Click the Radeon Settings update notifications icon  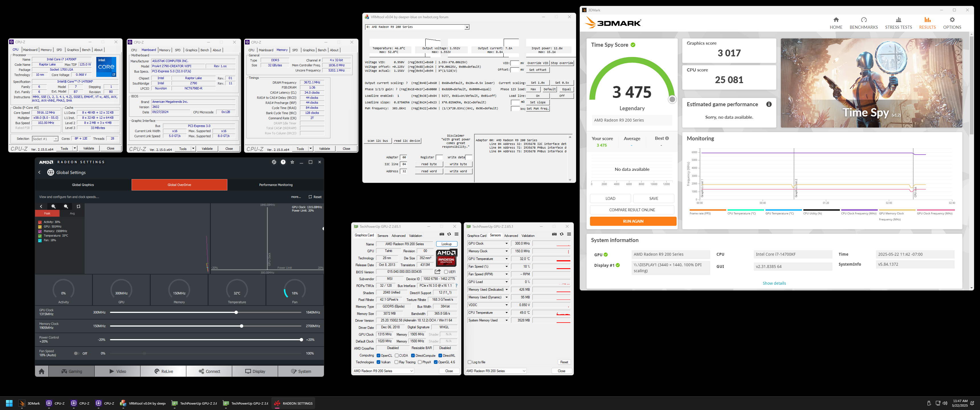[x=274, y=162]
